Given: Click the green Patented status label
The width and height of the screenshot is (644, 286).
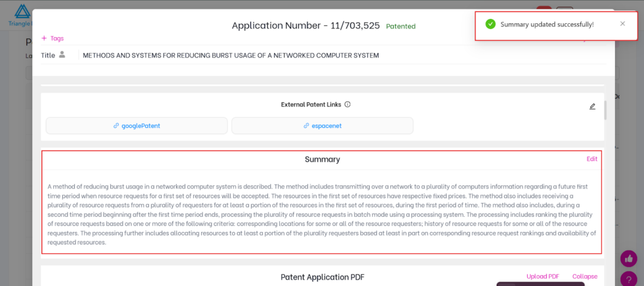Looking at the screenshot, I should [x=401, y=26].
